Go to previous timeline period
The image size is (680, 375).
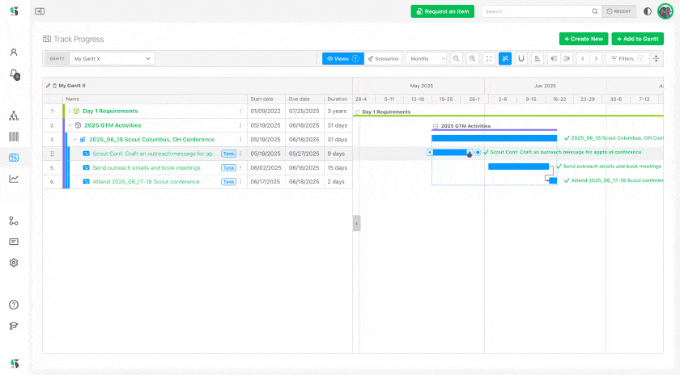583,59
